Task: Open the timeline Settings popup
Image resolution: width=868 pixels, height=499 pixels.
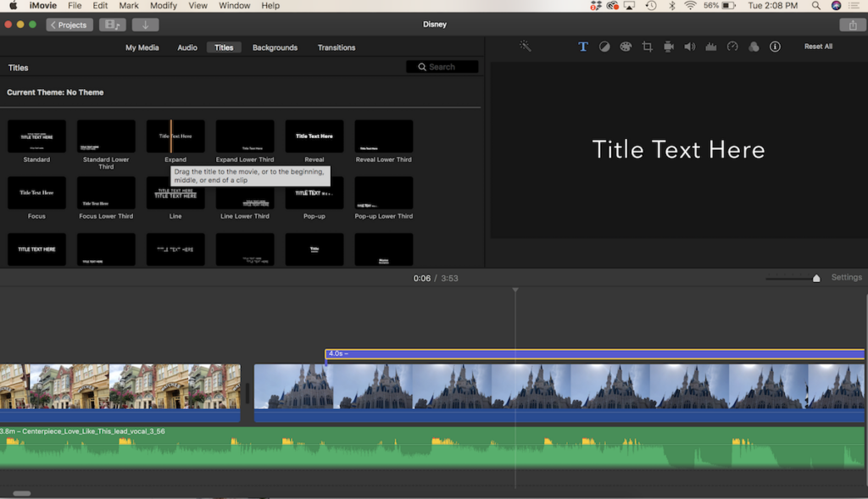Action: [846, 278]
